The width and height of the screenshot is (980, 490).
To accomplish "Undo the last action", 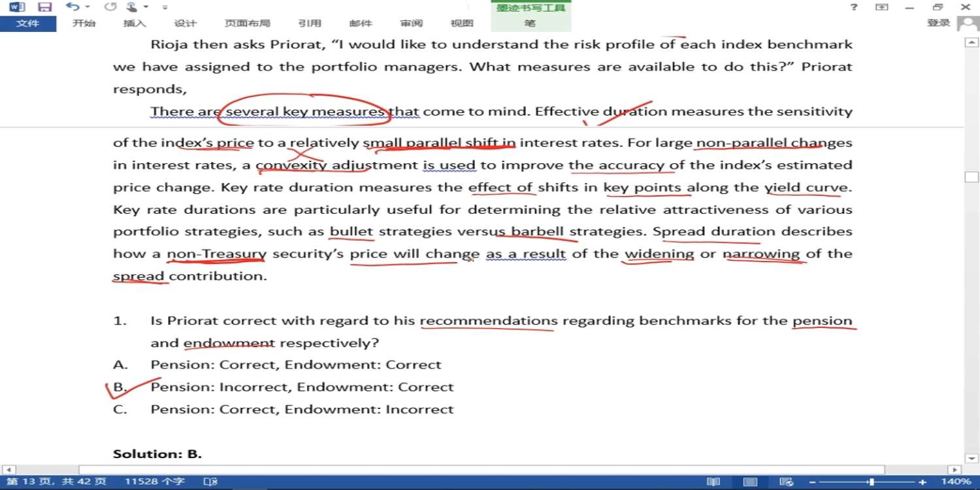I will (72, 7).
